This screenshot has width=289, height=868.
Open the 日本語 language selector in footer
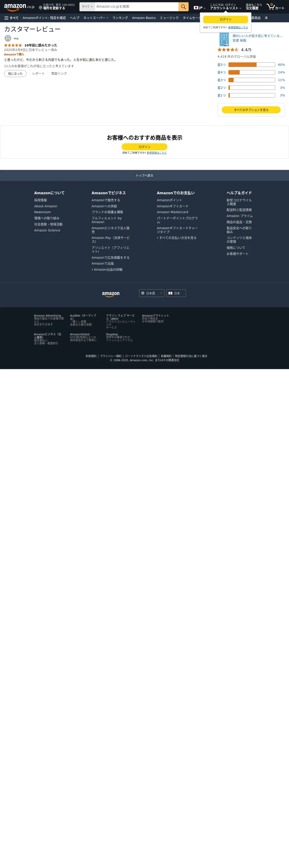point(152,293)
